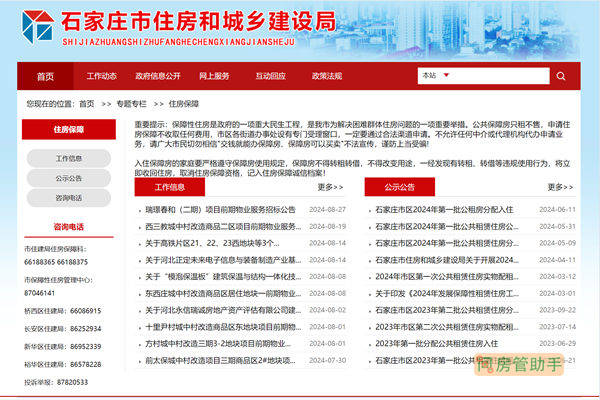Open 工作动态 in the navigation bar
Screen dimensions: 600x400
point(101,76)
